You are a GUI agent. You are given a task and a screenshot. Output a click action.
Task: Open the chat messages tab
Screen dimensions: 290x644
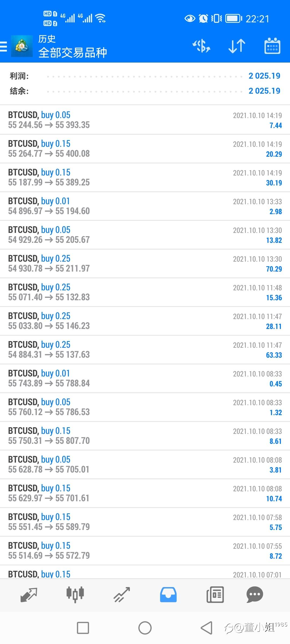[x=254, y=595]
